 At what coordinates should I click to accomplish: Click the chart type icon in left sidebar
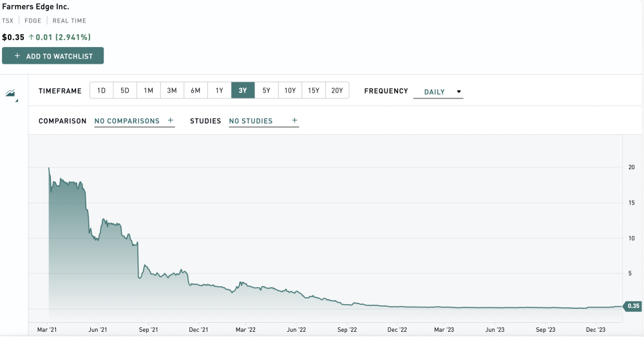point(11,94)
